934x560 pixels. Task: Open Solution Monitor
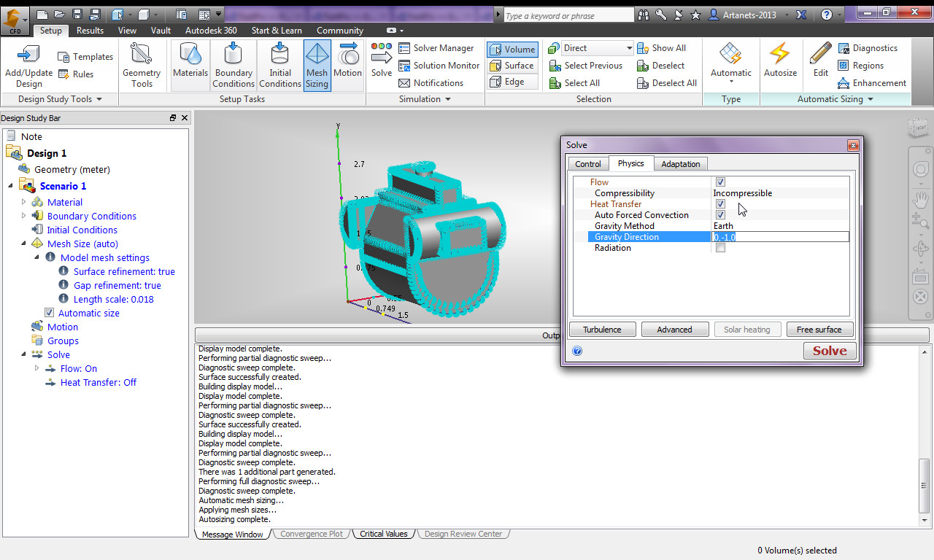[x=439, y=66]
